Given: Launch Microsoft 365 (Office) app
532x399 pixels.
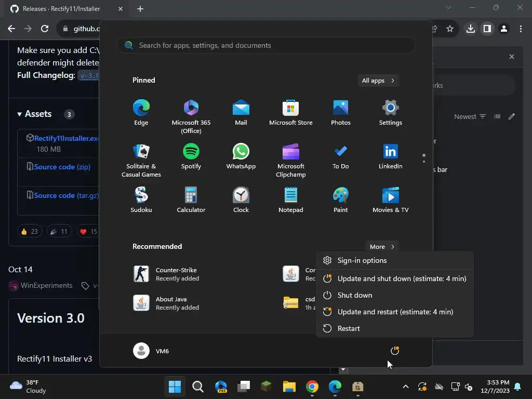Looking at the screenshot, I should (x=191, y=116).
